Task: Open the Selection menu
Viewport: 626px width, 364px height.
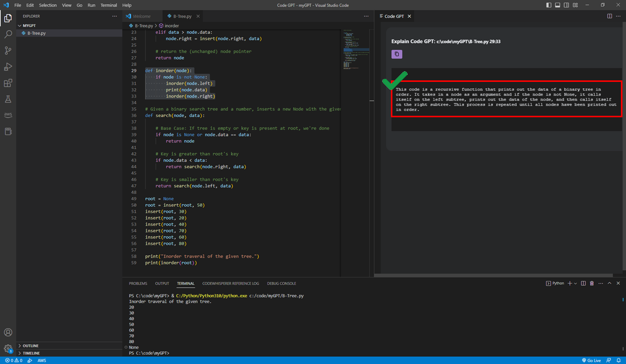Action: (48, 5)
